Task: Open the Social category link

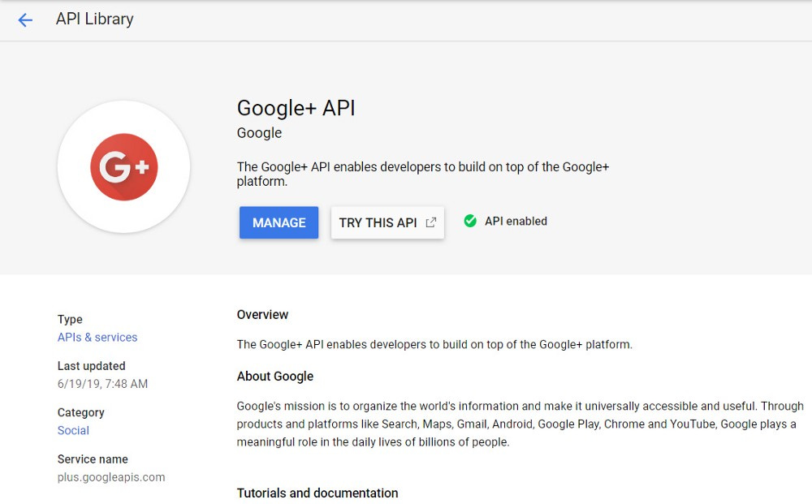Action: click(73, 430)
